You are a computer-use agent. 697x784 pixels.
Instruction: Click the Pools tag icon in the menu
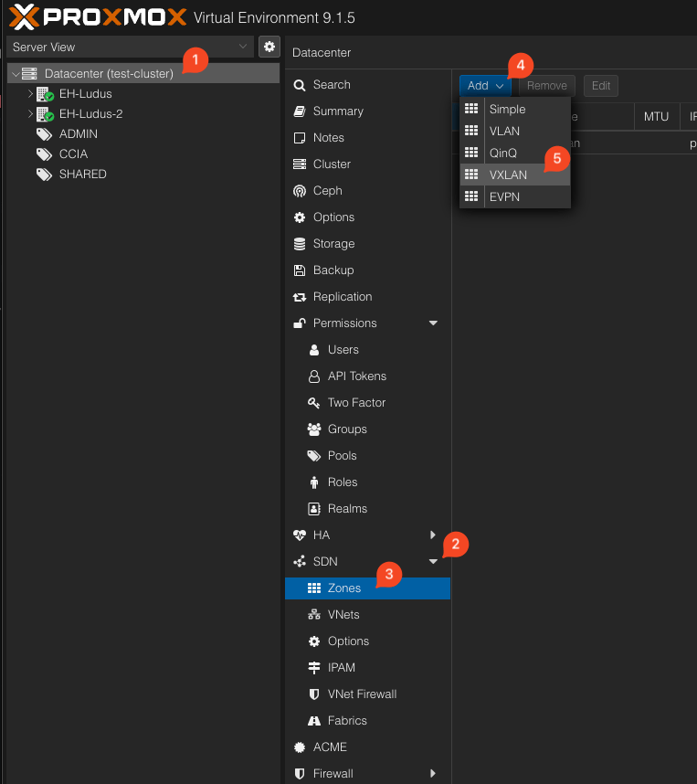click(314, 456)
